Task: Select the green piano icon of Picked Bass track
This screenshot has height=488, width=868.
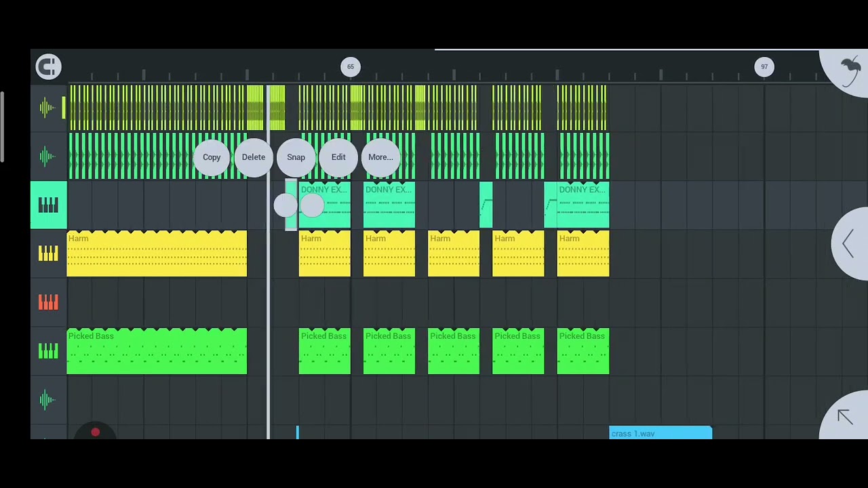Action: tap(48, 351)
